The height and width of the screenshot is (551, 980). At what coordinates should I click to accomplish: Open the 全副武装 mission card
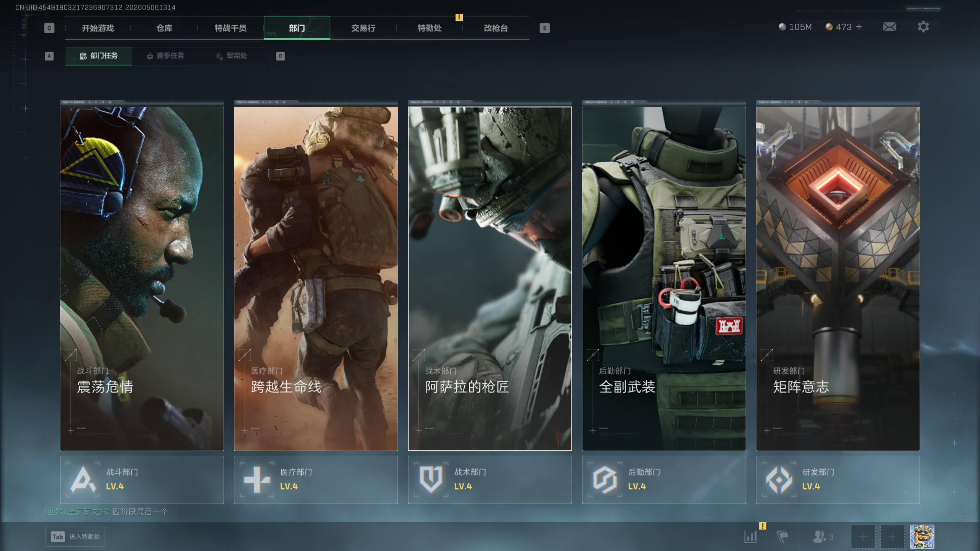(664, 279)
